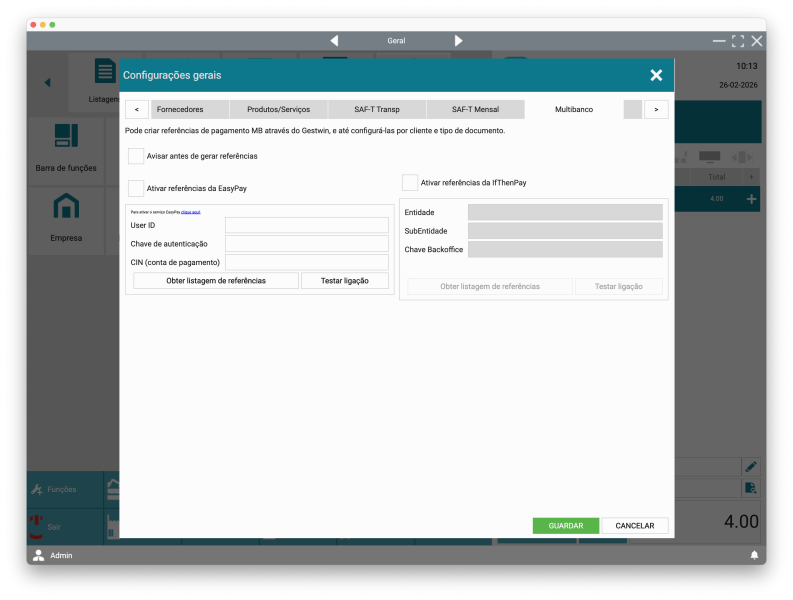Click the Admin user icon
This screenshot has width=793, height=600.
point(39,555)
